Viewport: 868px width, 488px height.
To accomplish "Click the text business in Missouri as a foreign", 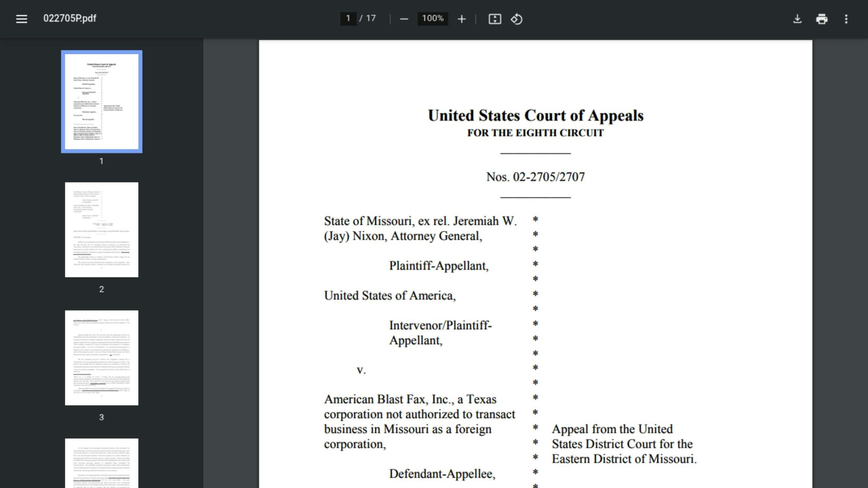I will (x=408, y=429).
